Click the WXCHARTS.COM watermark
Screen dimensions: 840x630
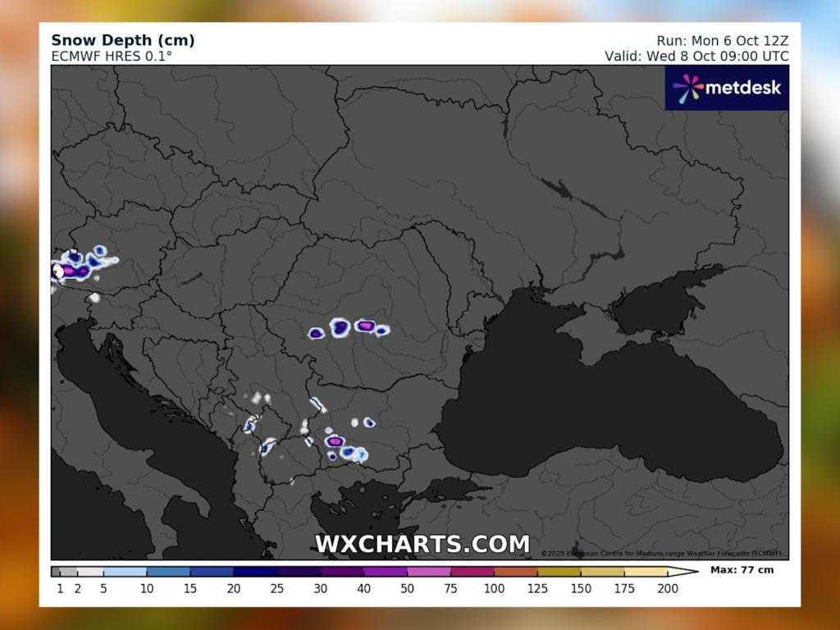coord(422,544)
